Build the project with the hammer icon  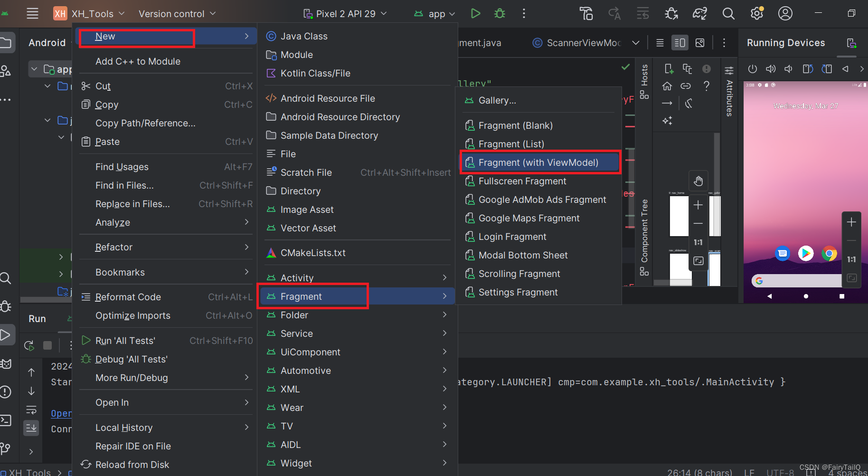point(586,13)
